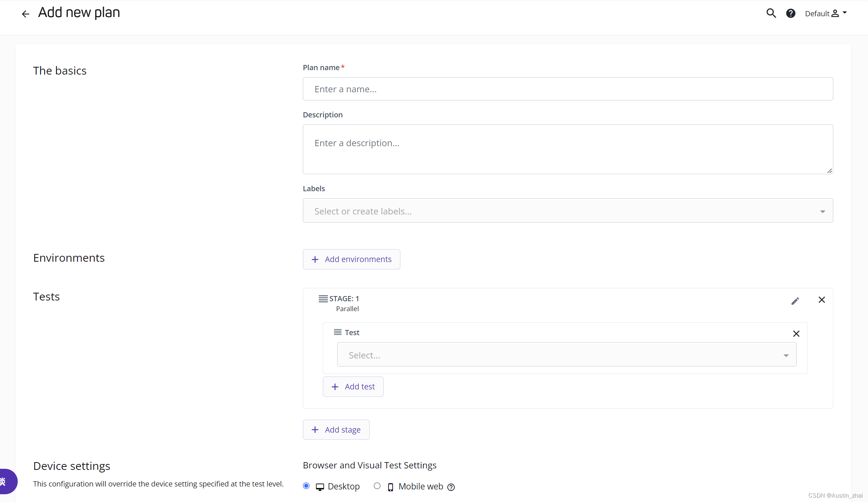Open the Default user account menu
This screenshot has width=868, height=502.
pyautogui.click(x=826, y=13)
